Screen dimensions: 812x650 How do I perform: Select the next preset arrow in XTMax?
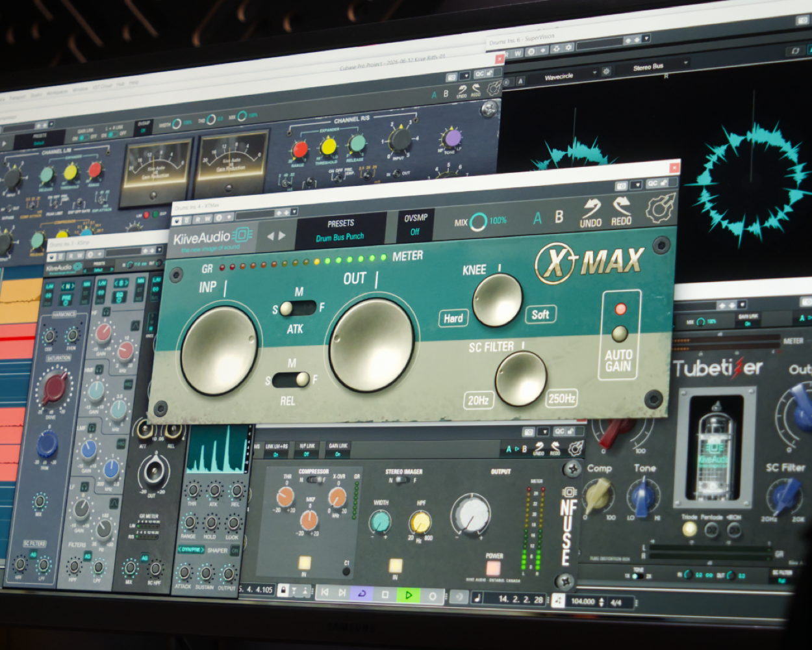pyautogui.click(x=282, y=235)
